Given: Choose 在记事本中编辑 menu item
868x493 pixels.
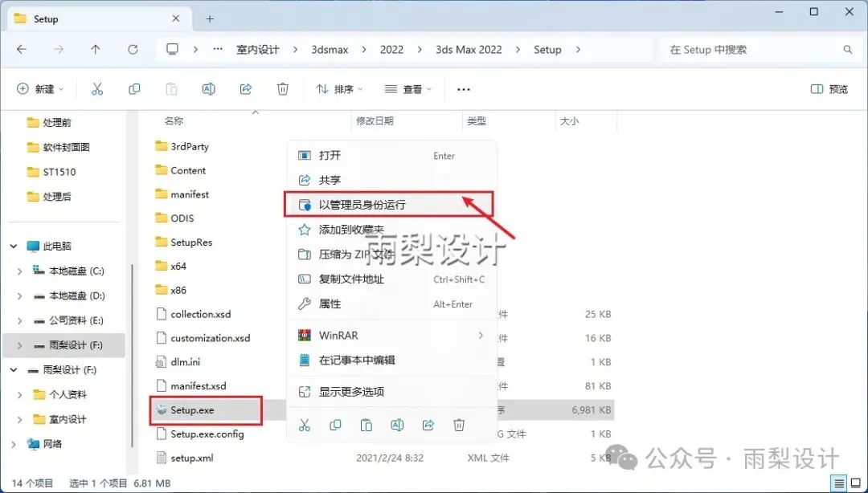Looking at the screenshot, I should (x=392, y=361).
